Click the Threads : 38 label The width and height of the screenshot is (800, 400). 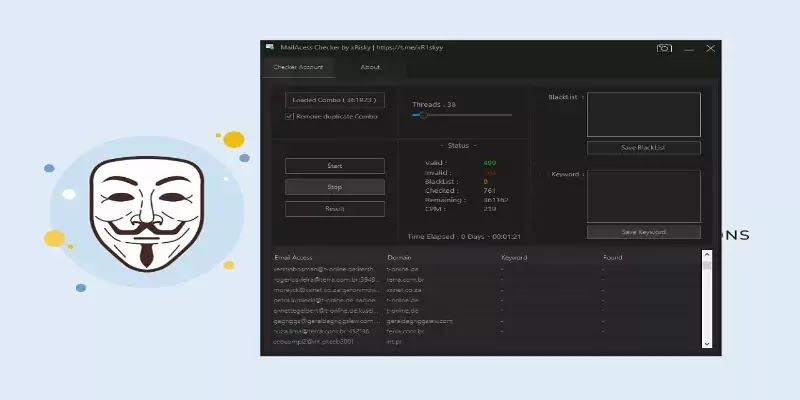point(434,105)
